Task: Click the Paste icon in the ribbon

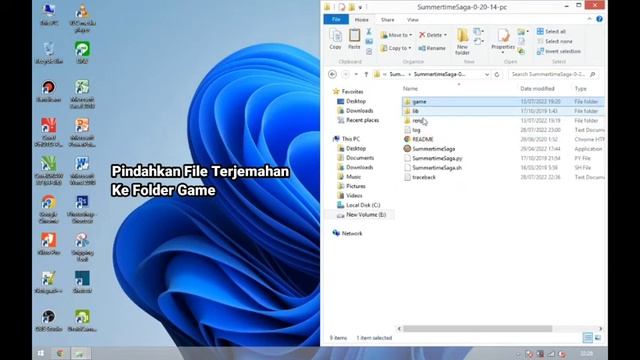Action: click(354, 39)
